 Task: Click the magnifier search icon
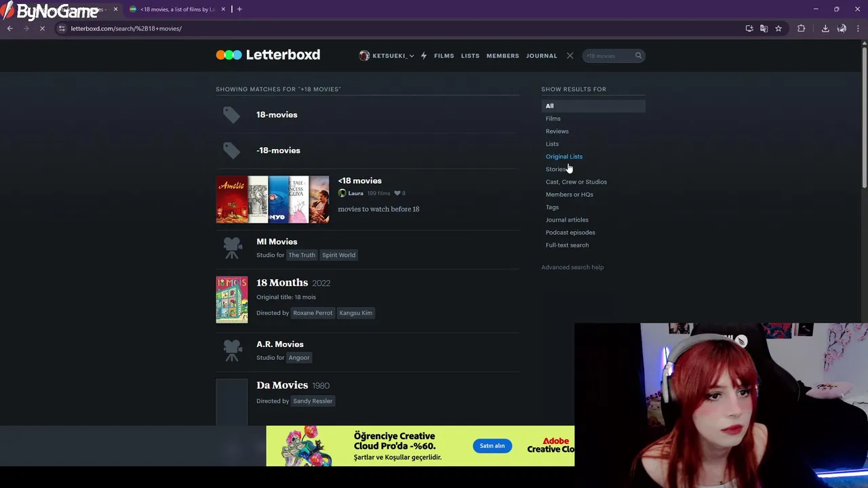point(638,56)
